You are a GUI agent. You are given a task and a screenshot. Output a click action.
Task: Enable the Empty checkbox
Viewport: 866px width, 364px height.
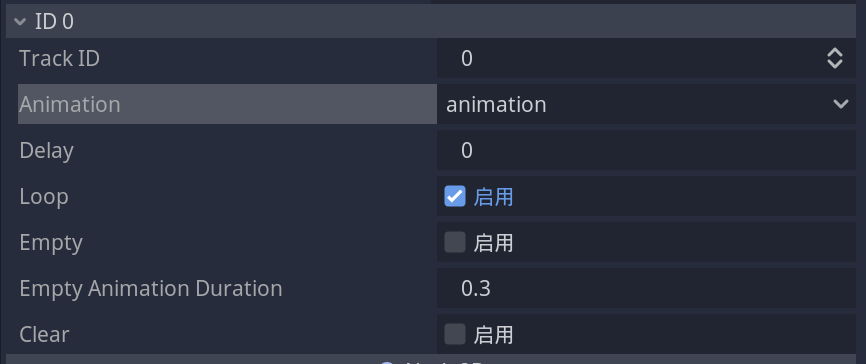click(455, 242)
